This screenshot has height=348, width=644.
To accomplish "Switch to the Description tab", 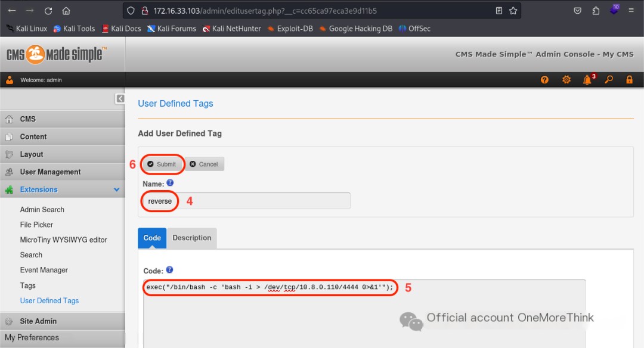I will [192, 238].
